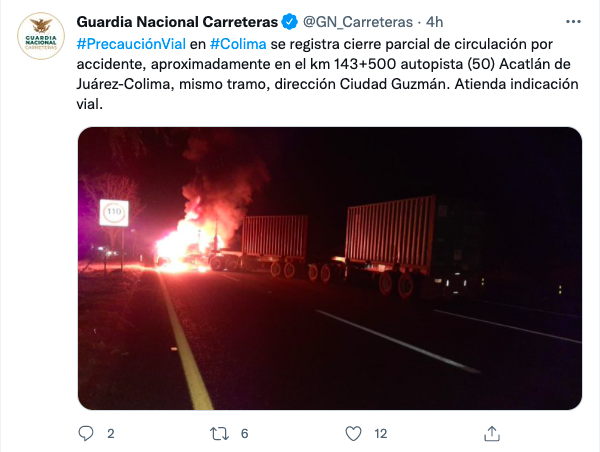Click the Guardia Nacional Carreteras display name

pyautogui.click(x=177, y=22)
